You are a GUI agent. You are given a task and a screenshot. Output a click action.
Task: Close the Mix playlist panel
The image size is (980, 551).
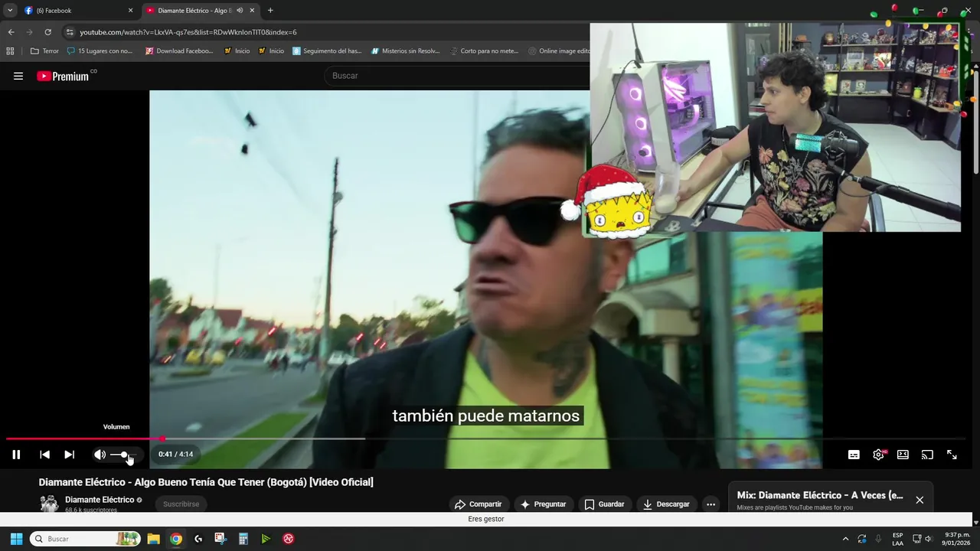click(x=920, y=500)
